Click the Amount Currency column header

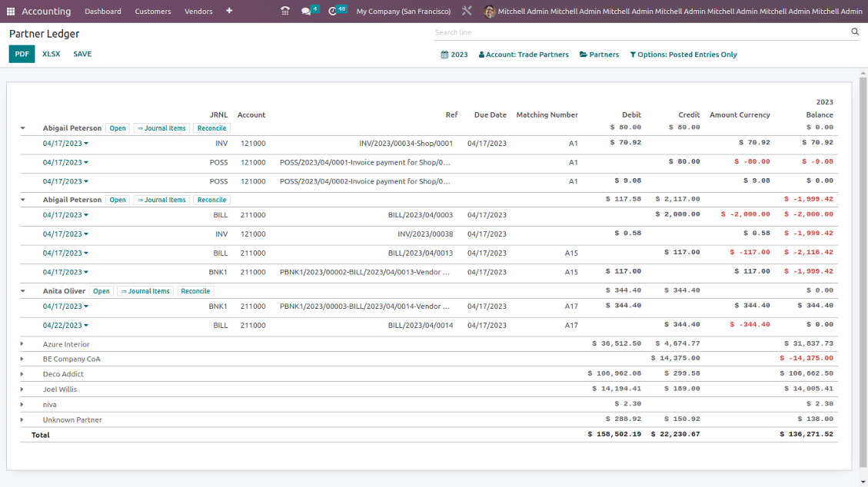[x=740, y=115]
